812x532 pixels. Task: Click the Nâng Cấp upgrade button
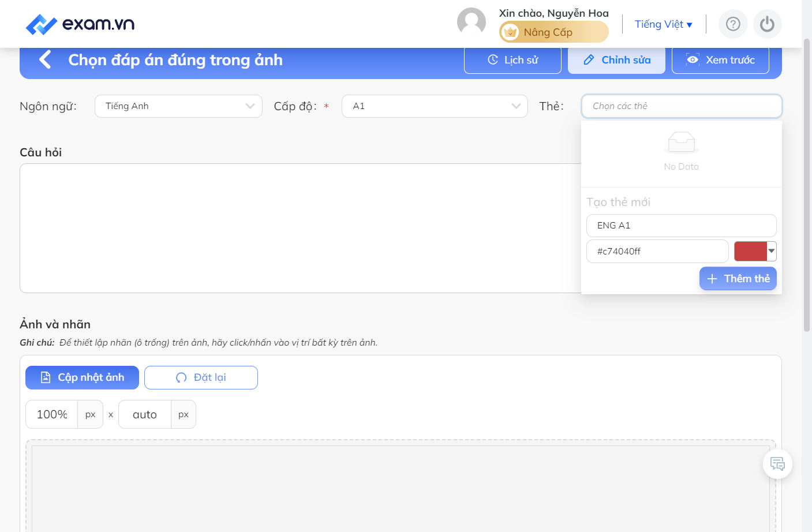(x=554, y=32)
